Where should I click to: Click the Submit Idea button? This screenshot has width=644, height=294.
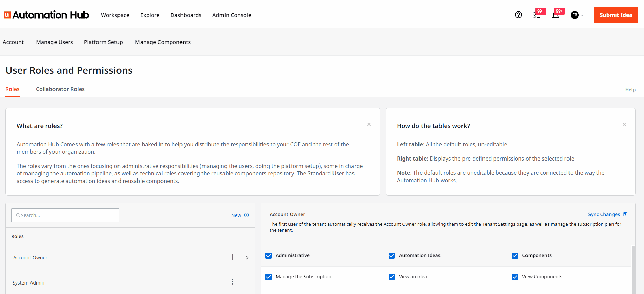tap(616, 15)
